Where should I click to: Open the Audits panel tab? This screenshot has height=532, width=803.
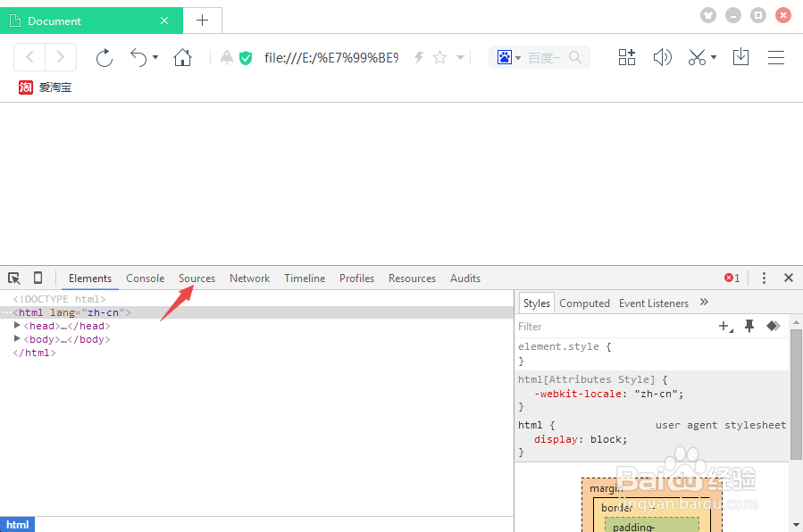[465, 278]
